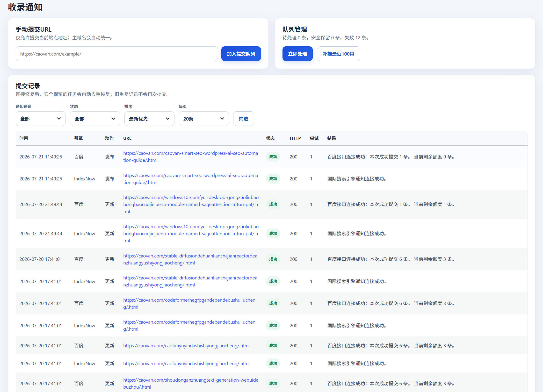Open the 每页 dropdown showing 20条
The image size is (543, 392).
tap(204, 119)
